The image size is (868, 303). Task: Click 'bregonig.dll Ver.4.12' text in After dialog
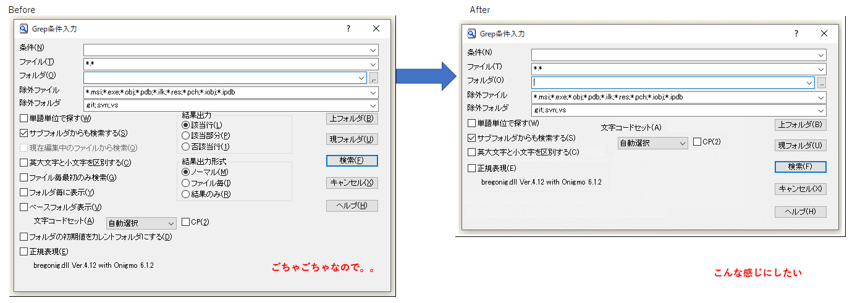click(542, 182)
